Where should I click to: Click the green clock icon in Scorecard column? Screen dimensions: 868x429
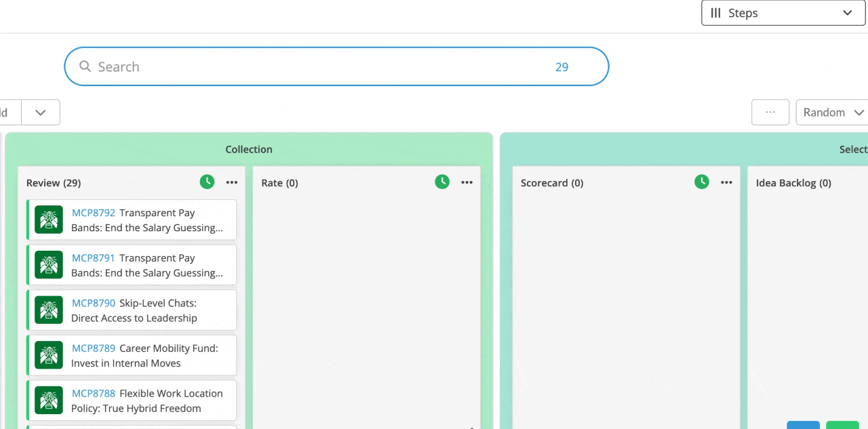702,182
